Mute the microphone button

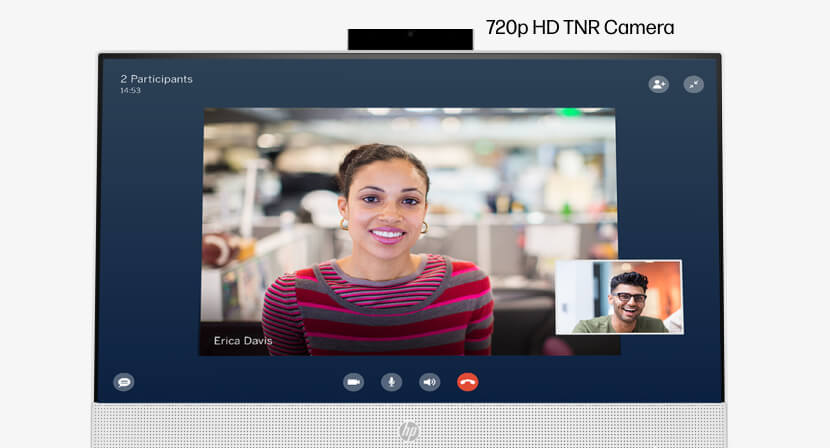click(391, 382)
